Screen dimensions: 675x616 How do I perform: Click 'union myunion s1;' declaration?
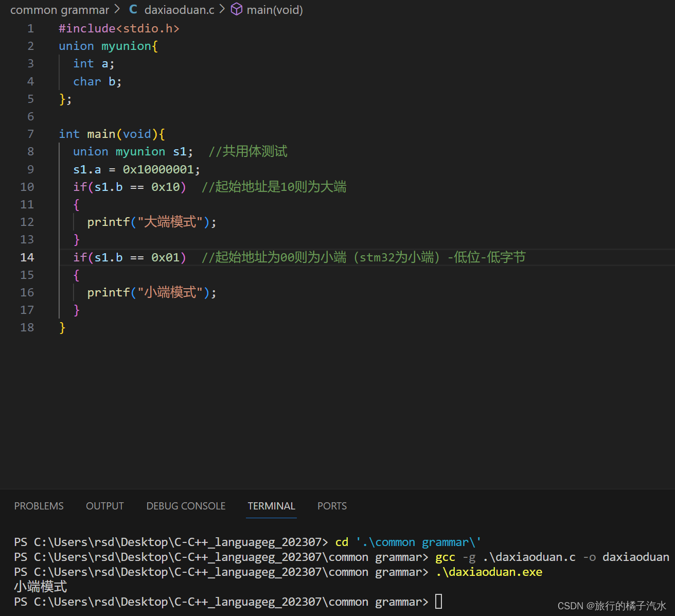[133, 151]
